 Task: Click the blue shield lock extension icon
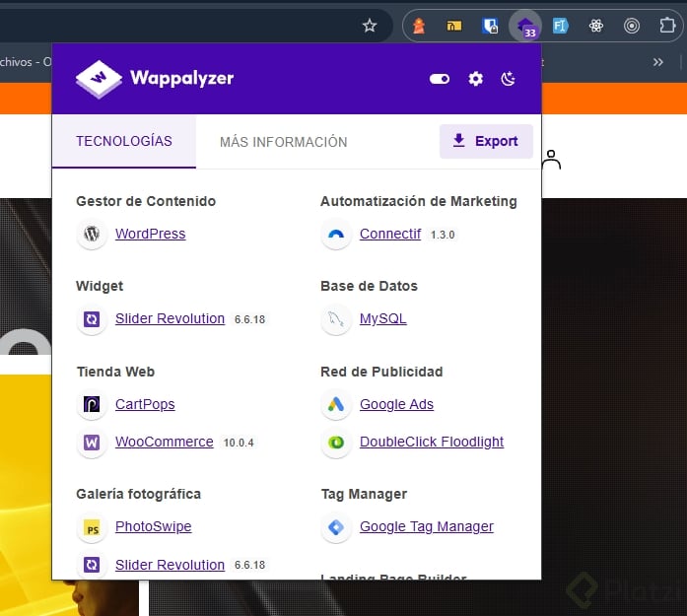coord(490,26)
